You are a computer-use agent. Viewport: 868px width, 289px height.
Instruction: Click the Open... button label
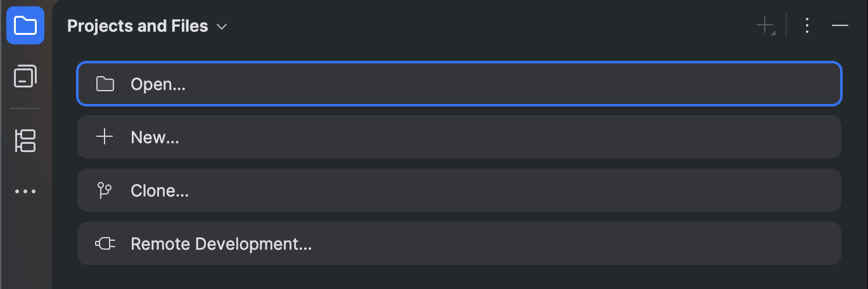tap(158, 84)
